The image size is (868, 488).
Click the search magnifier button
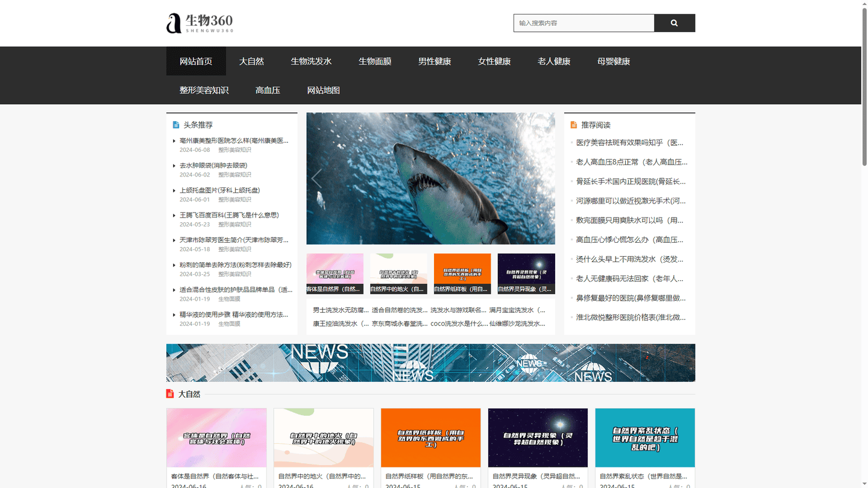675,23
